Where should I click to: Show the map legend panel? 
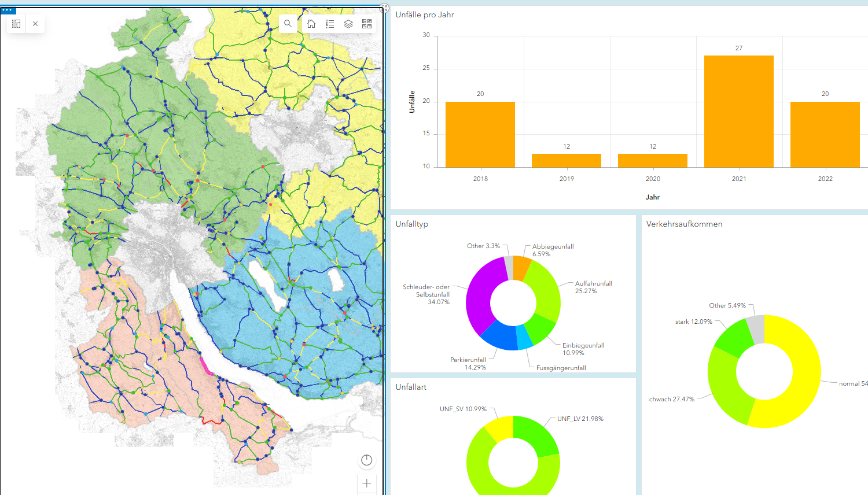(330, 24)
